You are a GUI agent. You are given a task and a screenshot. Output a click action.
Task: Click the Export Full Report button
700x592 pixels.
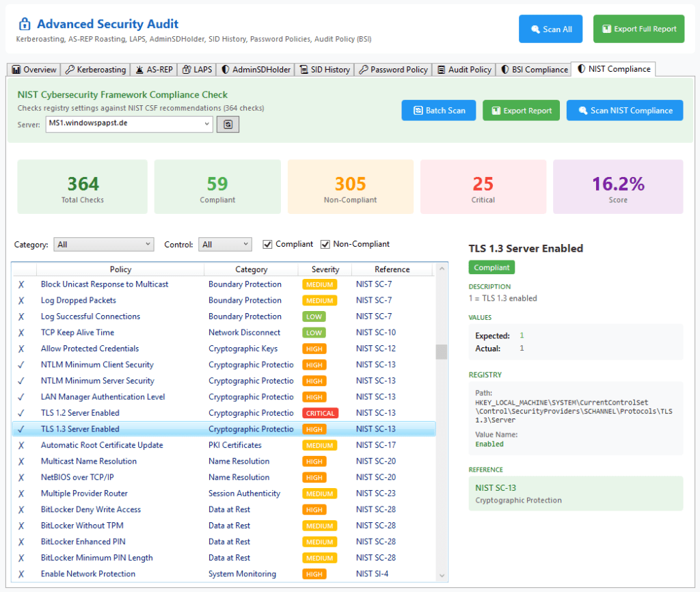[638, 29]
